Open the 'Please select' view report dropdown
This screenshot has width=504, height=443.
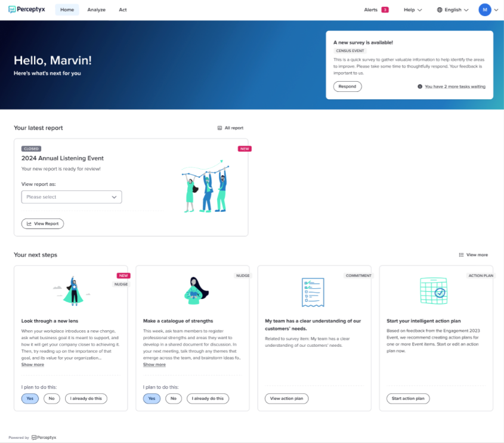[72, 197]
